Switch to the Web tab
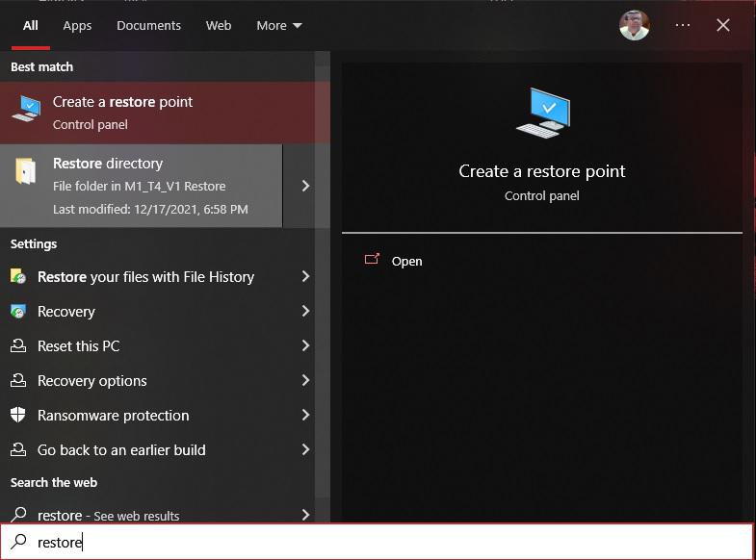 tap(219, 26)
